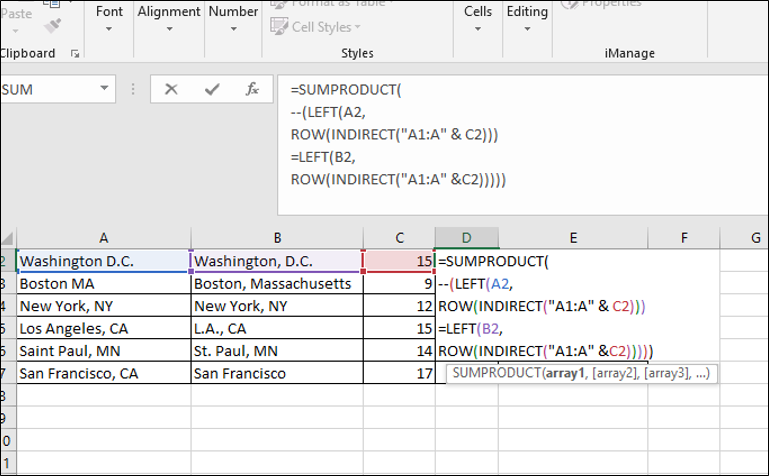The image size is (769, 476).
Task: Select column B cell "New York, NY"
Action: [x=277, y=306]
